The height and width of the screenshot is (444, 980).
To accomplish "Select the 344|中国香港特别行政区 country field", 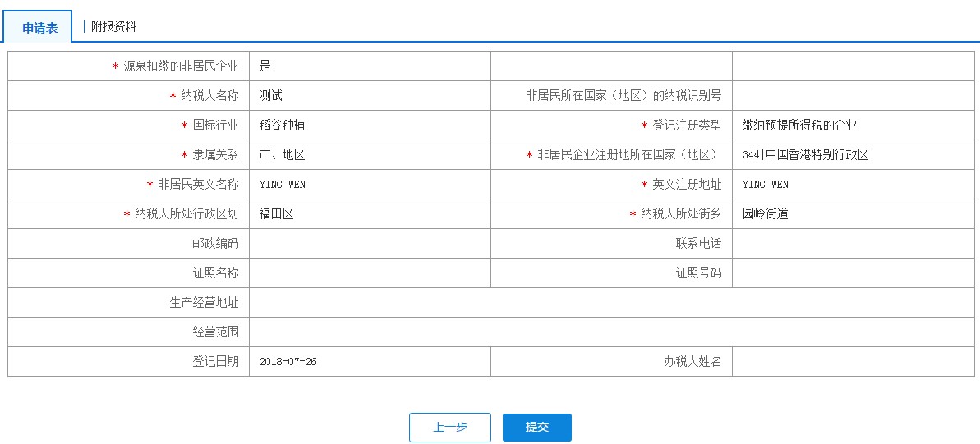I will click(853, 155).
